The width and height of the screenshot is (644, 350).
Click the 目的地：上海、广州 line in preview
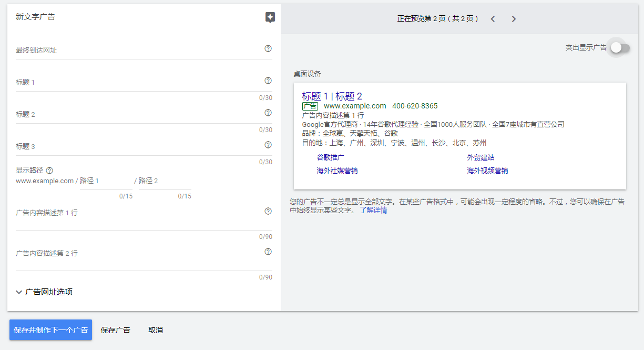coord(394,143)
